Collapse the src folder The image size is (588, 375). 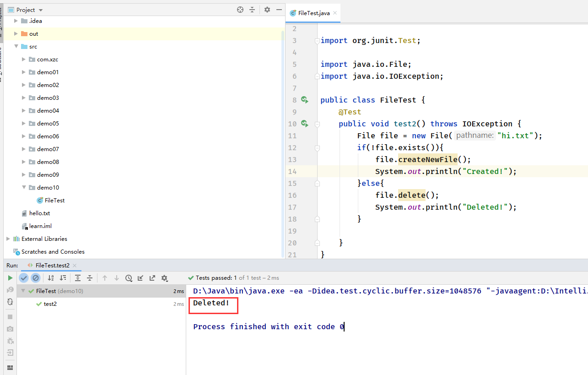pos(16,46)
